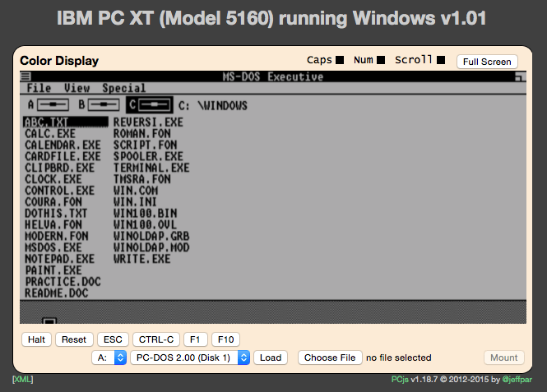
Task: Open the View menu
Action: 76,88
